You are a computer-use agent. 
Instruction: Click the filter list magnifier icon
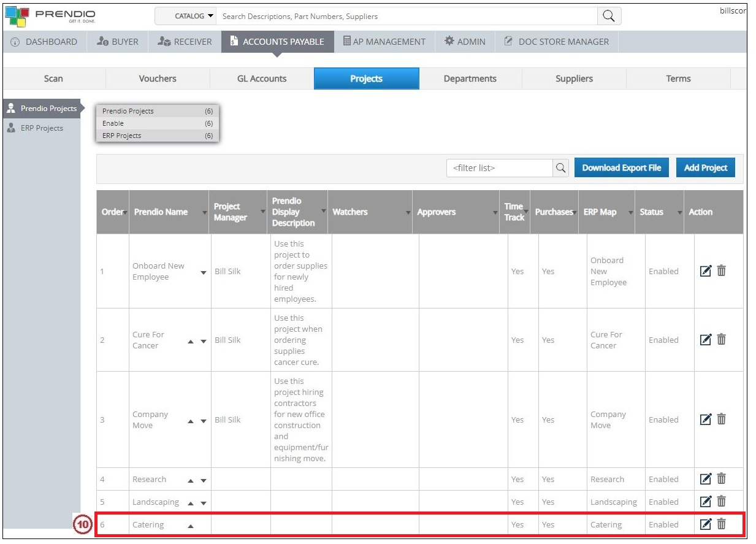click(560, 167)
